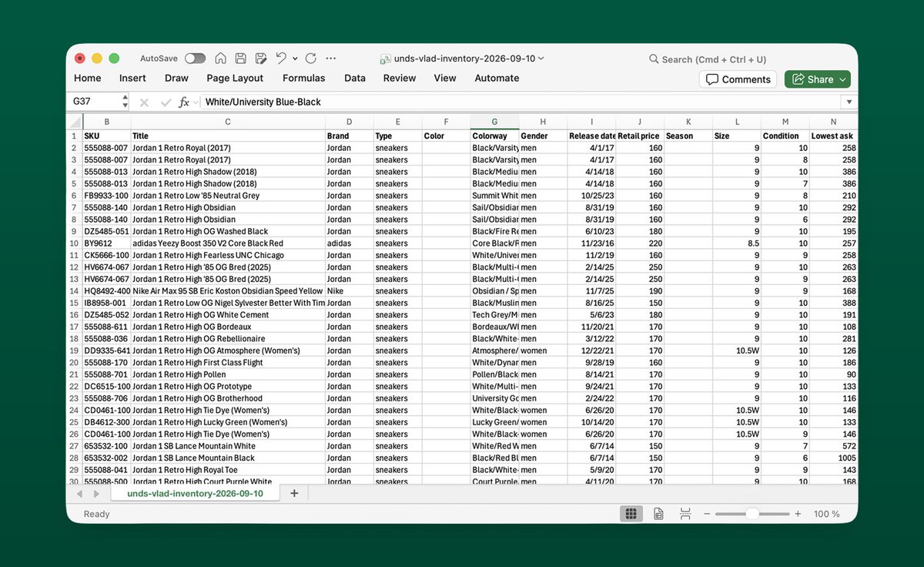Viewport: 924px width, 567px height.
Task: Click the Lowest ask header cell
Action: click(833, 136)
